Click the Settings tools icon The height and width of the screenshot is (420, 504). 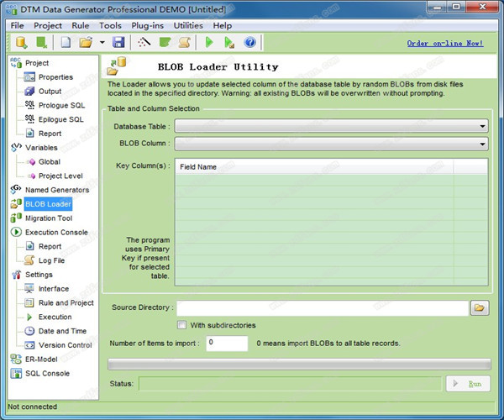tap(16, 275)
